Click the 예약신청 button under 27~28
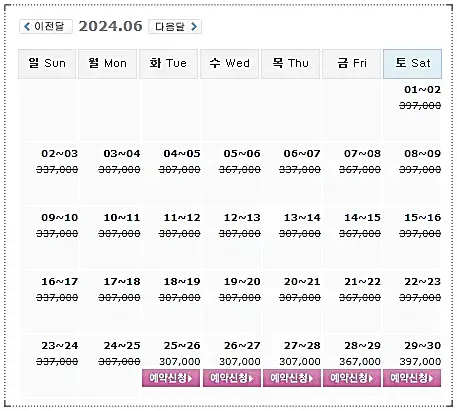The width and height of the screenshot is (457, 411). pyautogui.click(x=292, y=378)
